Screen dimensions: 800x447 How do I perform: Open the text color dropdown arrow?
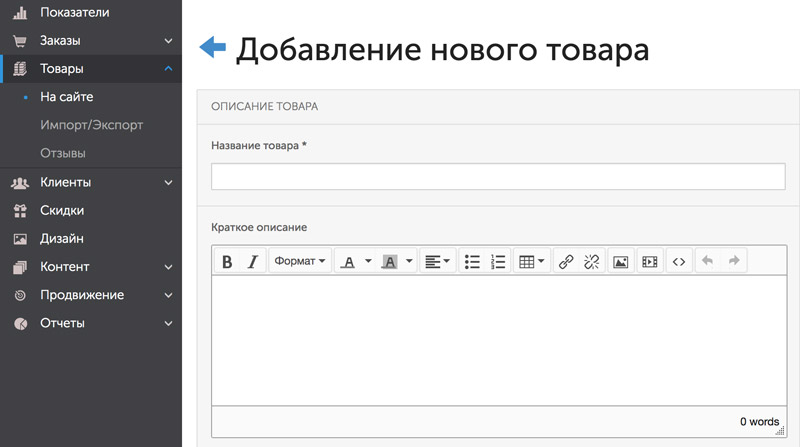[368, 261]
